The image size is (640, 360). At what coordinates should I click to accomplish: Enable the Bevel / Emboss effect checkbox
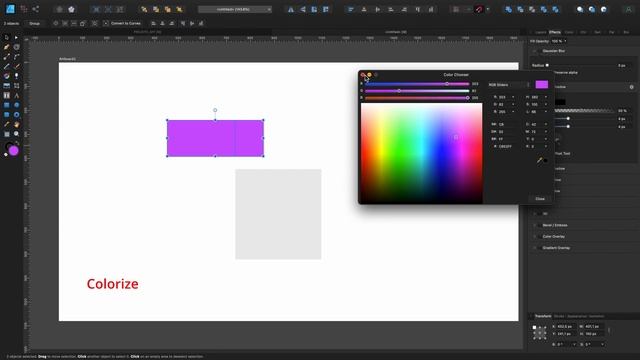click(540, 225)
